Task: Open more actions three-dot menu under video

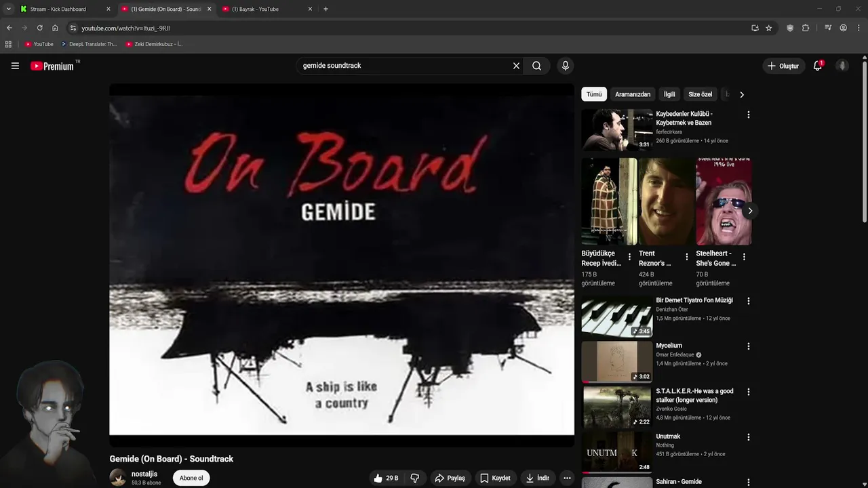Action: (567, 478)
